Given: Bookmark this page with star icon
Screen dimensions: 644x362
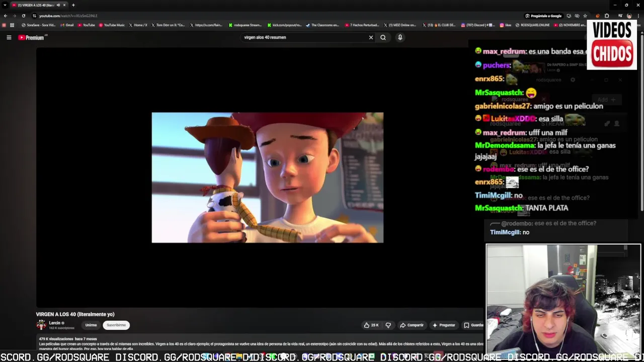Looking at the screenshot, I should click(x=585, y=16).
